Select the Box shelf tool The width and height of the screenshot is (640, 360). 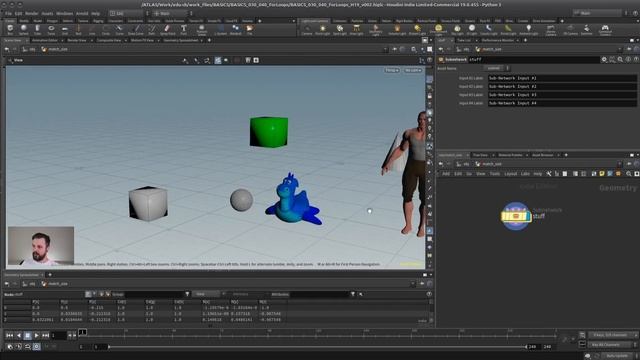(10, 29)
